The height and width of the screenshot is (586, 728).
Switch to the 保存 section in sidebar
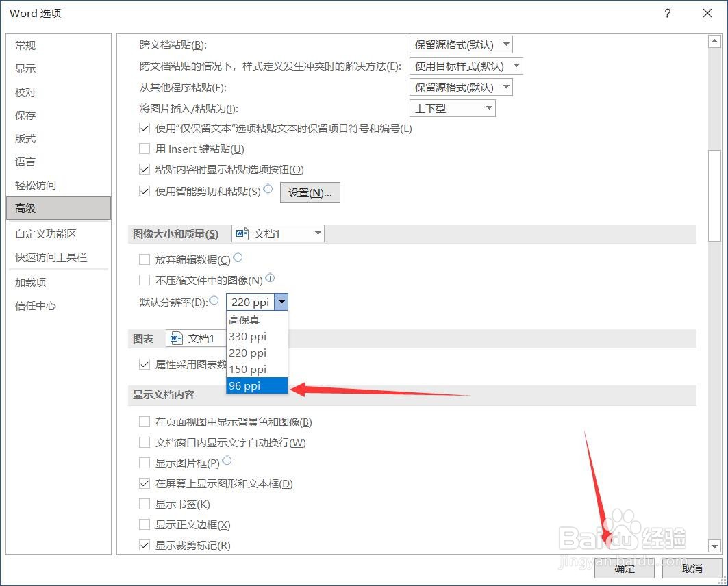pyautogui.click(x=25, y=115)
